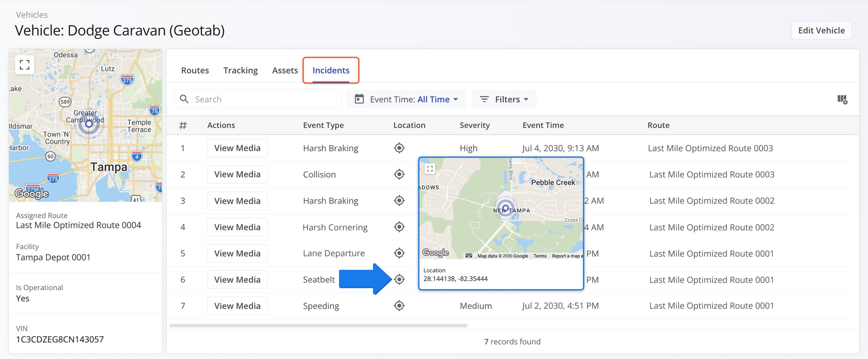Expand vehicle map to fullscreen

coord(25,65)
